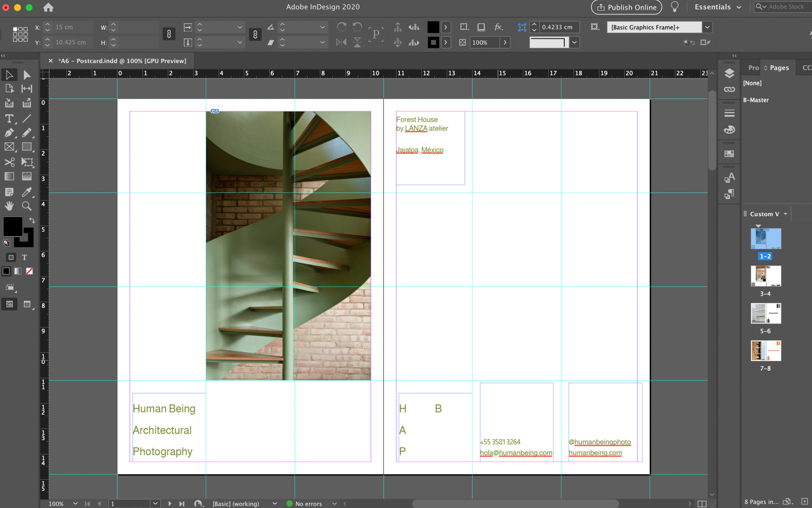Select the Page tool
This screenshot has height=508, width=812.
[9, 89]
